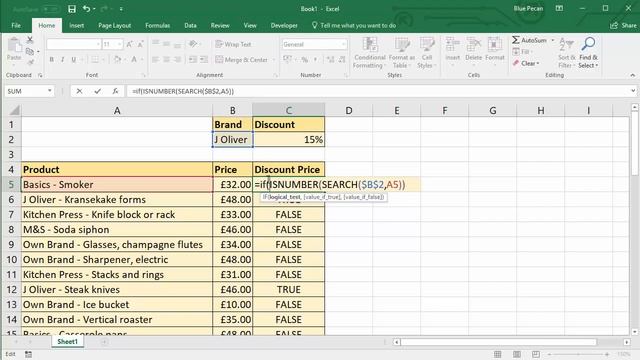Open Find & Select menu
640x360 pixels.
pos(588,53)
